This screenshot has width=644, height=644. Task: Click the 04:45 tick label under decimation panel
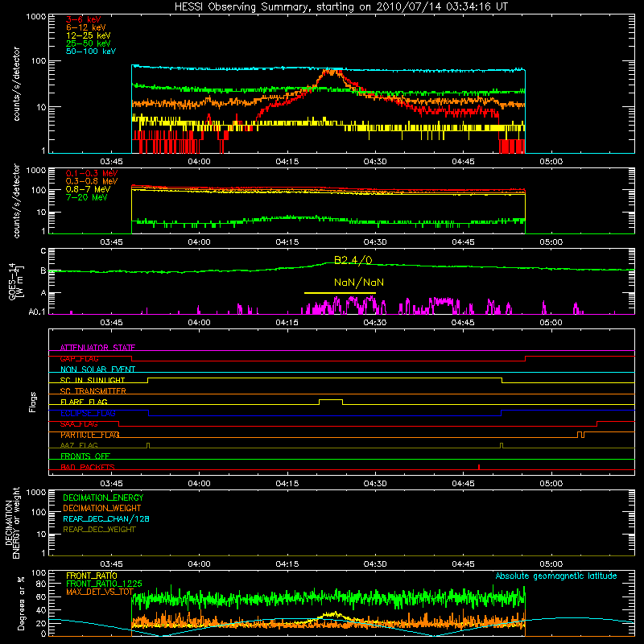tap(463, 564)
